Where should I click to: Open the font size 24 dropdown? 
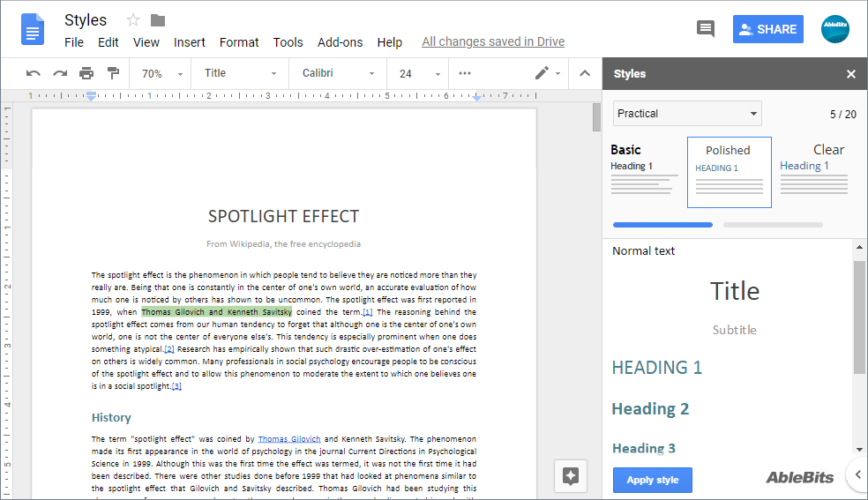[x=420, y=73]
